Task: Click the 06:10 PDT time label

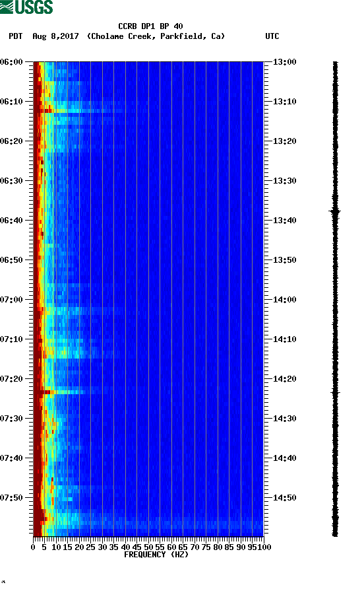Action: pos(11,102)
